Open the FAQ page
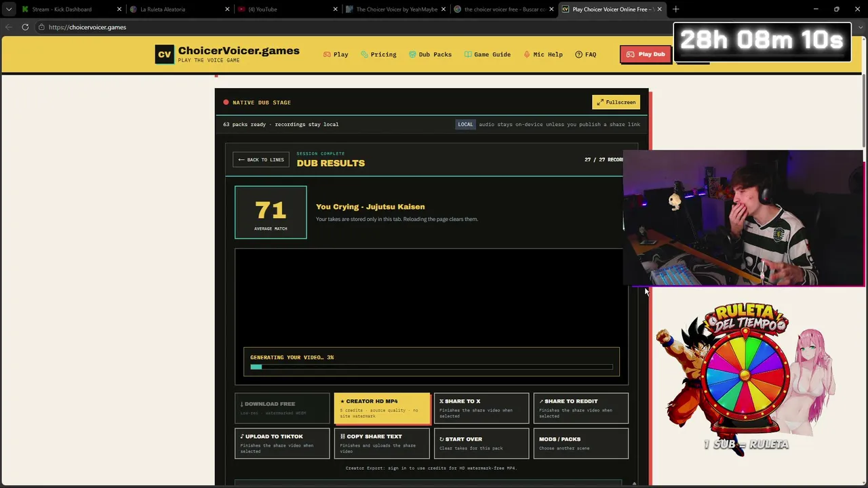This screenshot has width=868, height=488. click(x=586, y=54)
